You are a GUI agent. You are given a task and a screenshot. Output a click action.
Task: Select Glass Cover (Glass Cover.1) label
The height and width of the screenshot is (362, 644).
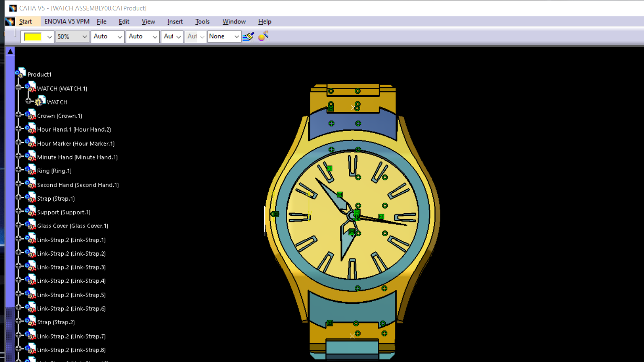click(73, 226)
